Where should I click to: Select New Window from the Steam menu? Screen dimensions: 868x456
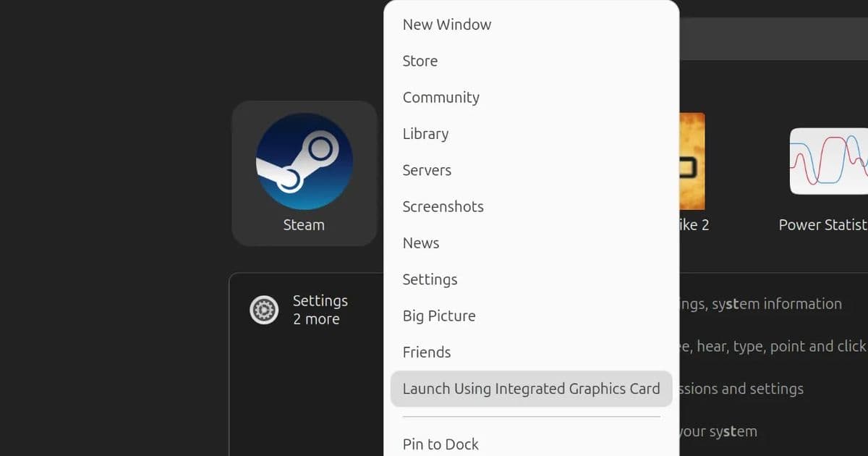pos(446,24)
